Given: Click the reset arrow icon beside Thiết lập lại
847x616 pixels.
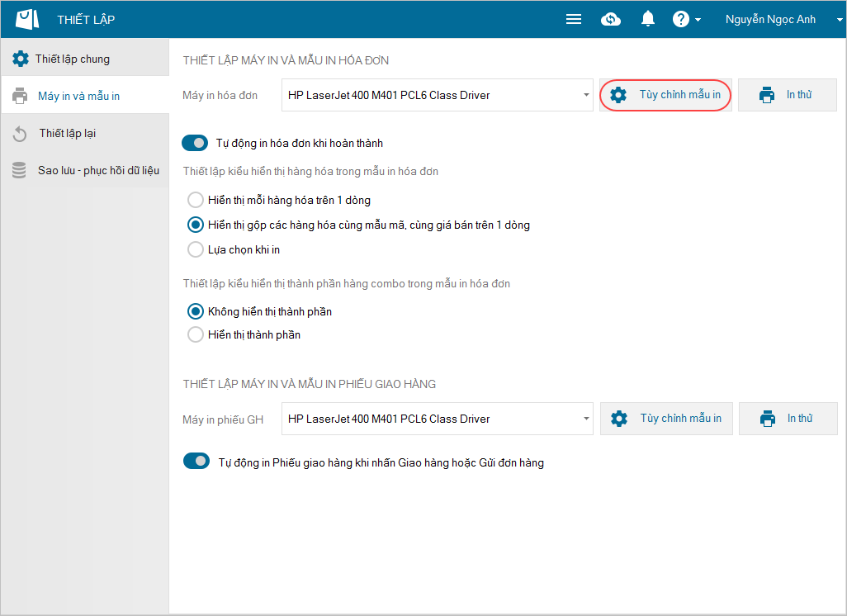Looking at the screenshot, I should coord(20,134).
